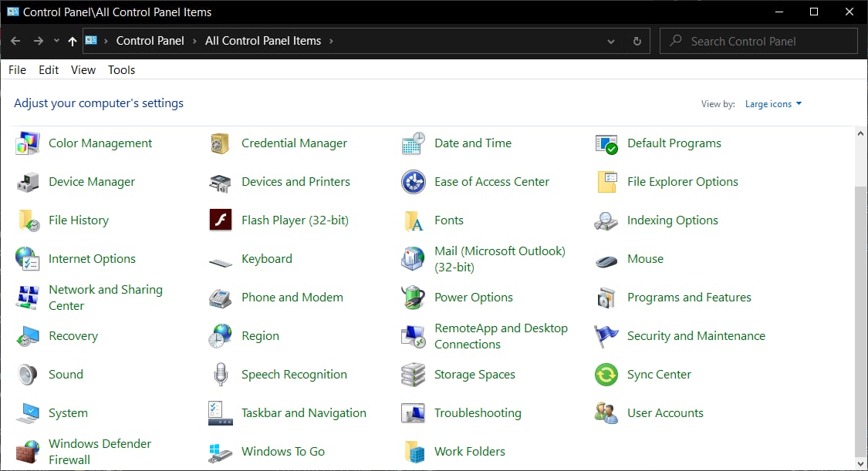This screenshot has width=868, height=471.
Task: Click the Color Management icon
Action: (x=28, y=143)
